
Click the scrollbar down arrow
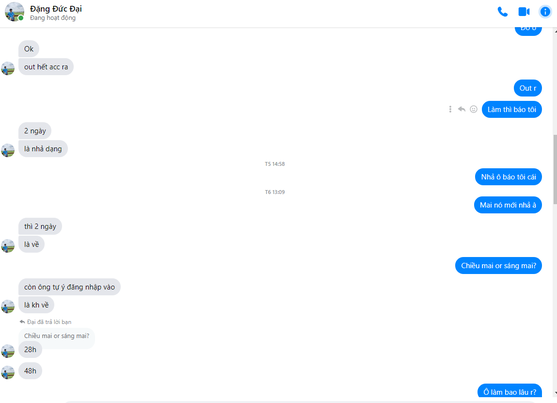coord(555,393)
